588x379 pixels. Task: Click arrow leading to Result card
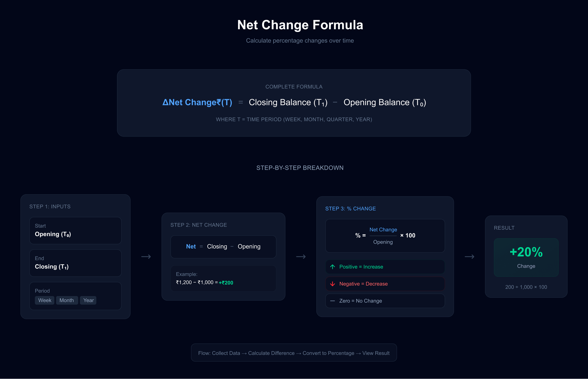(x=469, y=257)
